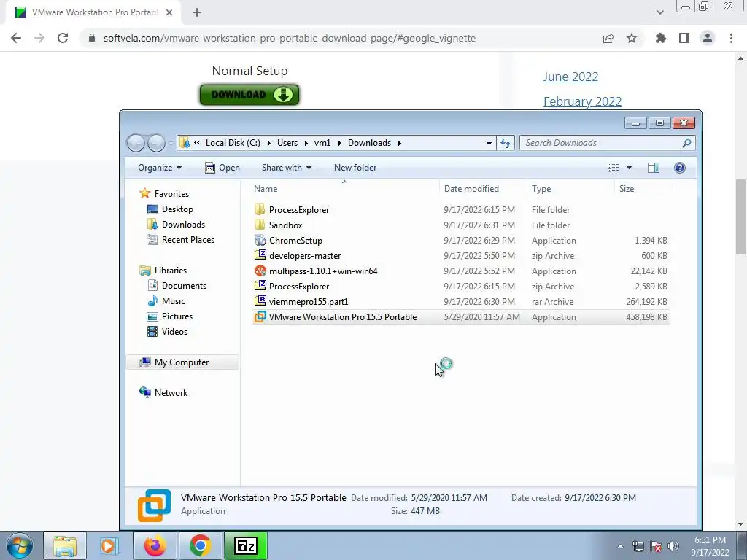Screen dimensions: 747x560
Task: Click the volume speaker tray icon
Action: pos(673,546)
